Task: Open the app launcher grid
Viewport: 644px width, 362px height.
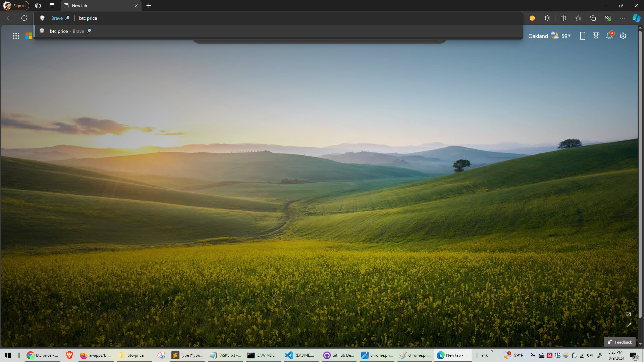Action: click(16, 36)
